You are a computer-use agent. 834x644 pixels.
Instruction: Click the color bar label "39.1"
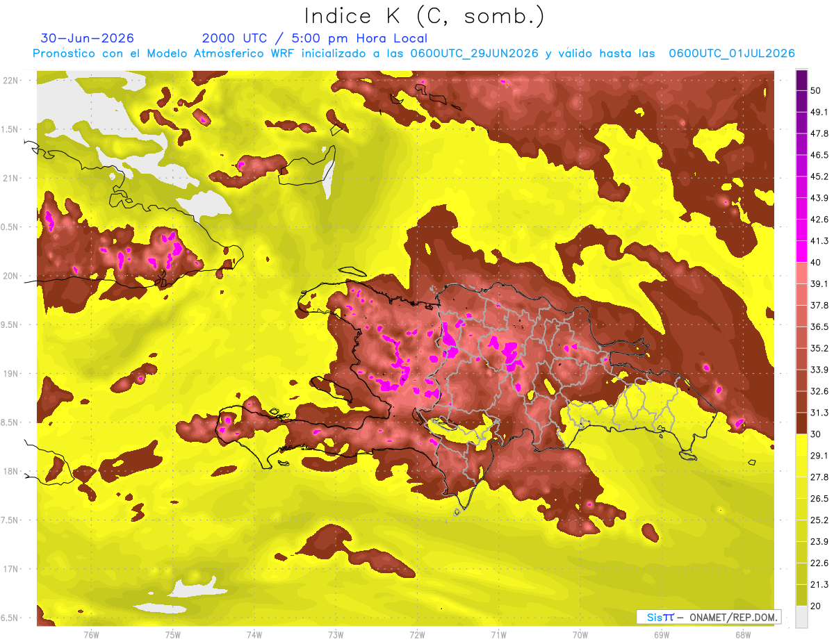point(819,283)
